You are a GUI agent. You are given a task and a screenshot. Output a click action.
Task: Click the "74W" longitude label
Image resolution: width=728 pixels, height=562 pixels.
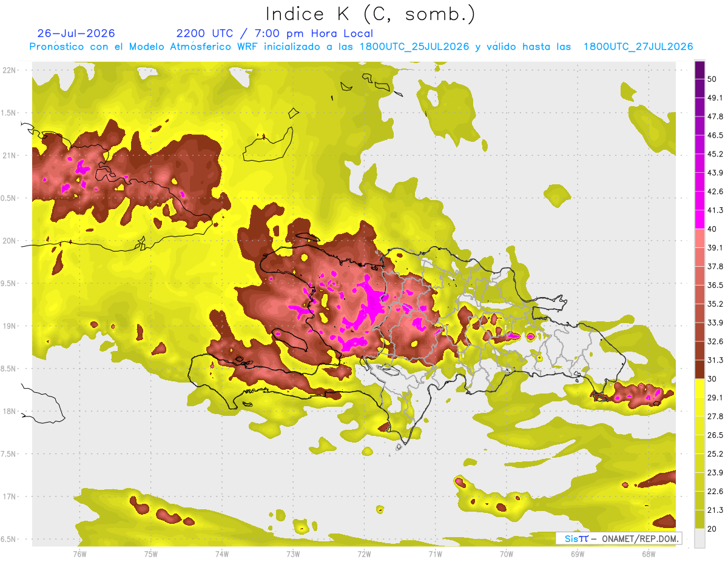[222, 554]
